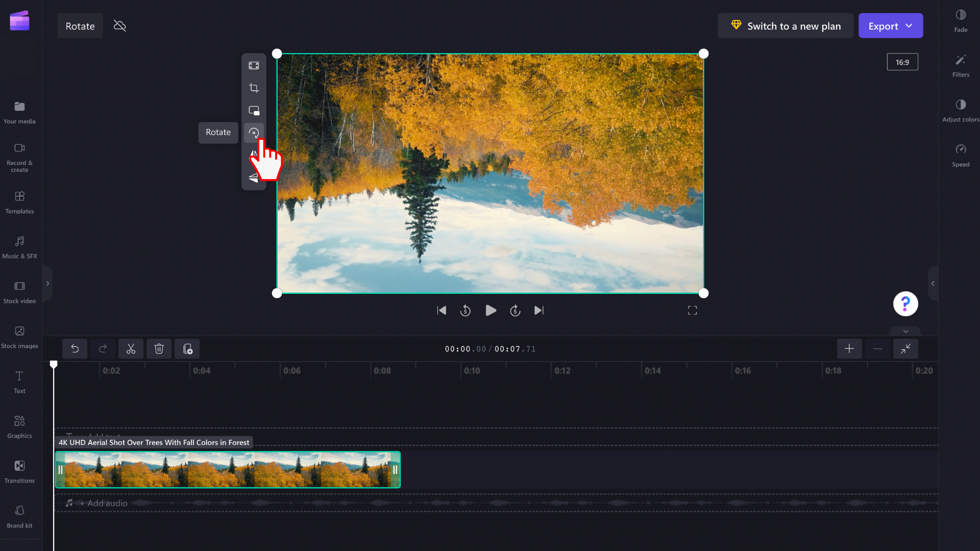Delete the clip with the trash icon
Viewport: 980px width, 551px height.
click(x=159, y=348)
